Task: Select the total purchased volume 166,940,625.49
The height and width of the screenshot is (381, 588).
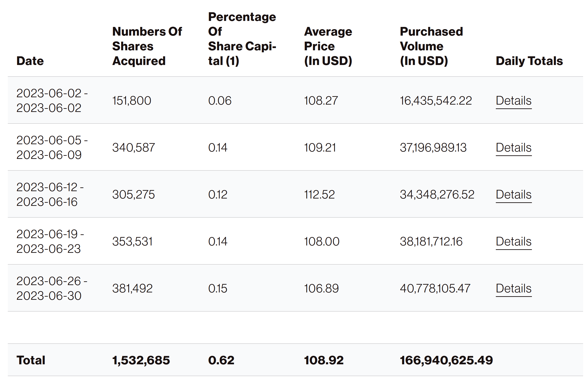Action: [x=446, y=360]
